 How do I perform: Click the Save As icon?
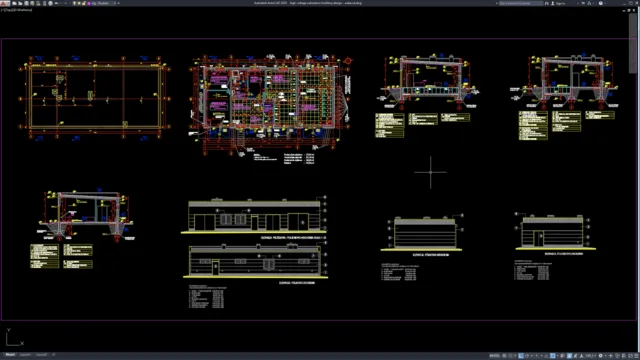[x=32, y=3]
